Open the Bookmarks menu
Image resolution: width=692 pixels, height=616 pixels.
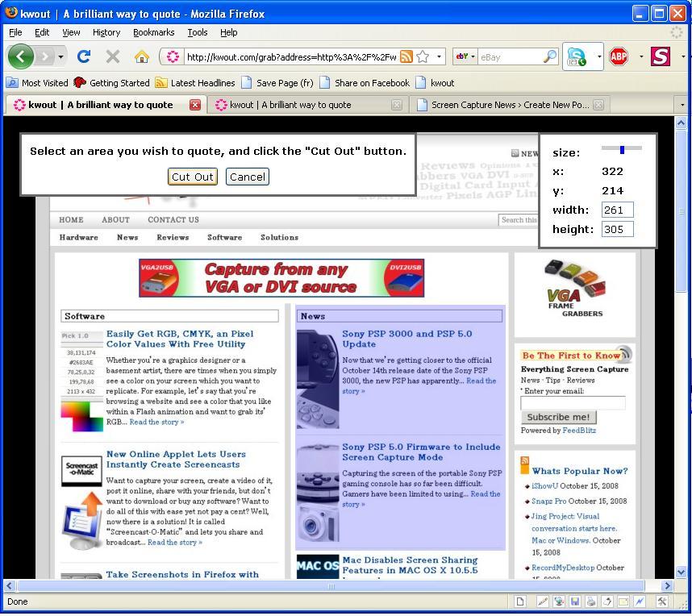click(153, 32)
